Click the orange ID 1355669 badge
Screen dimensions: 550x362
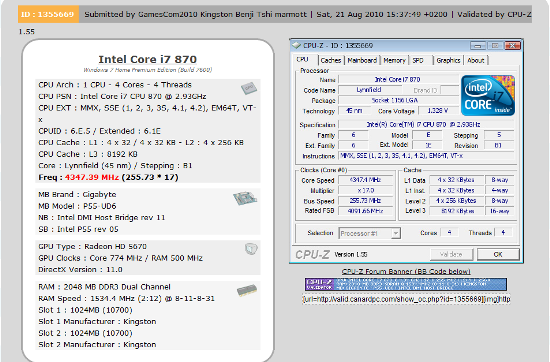point(48,14)
